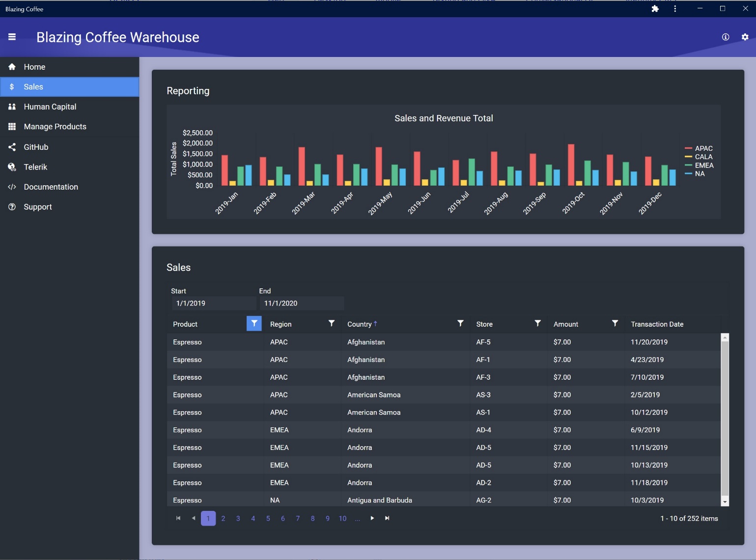Open the Country column filter

[x=460, y=323]
